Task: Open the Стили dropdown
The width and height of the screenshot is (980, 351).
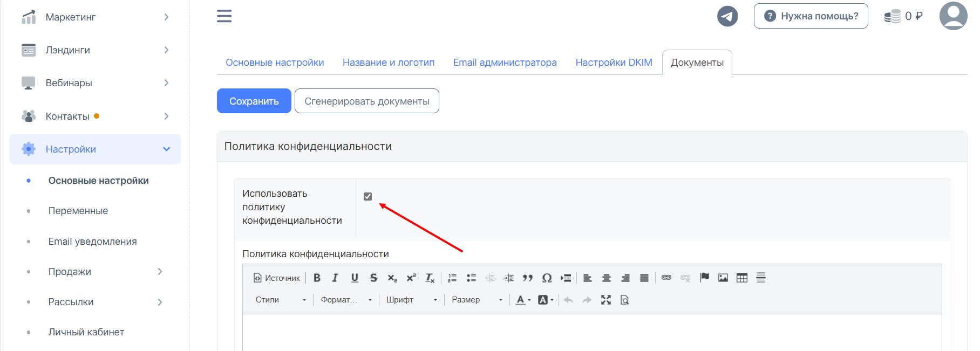Action: (x=281, y=300)
